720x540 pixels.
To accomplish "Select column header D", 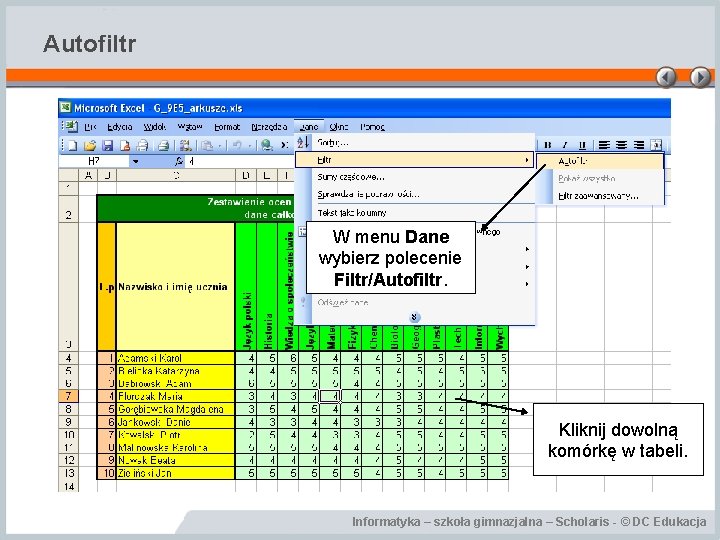I will tap(246, 175).
